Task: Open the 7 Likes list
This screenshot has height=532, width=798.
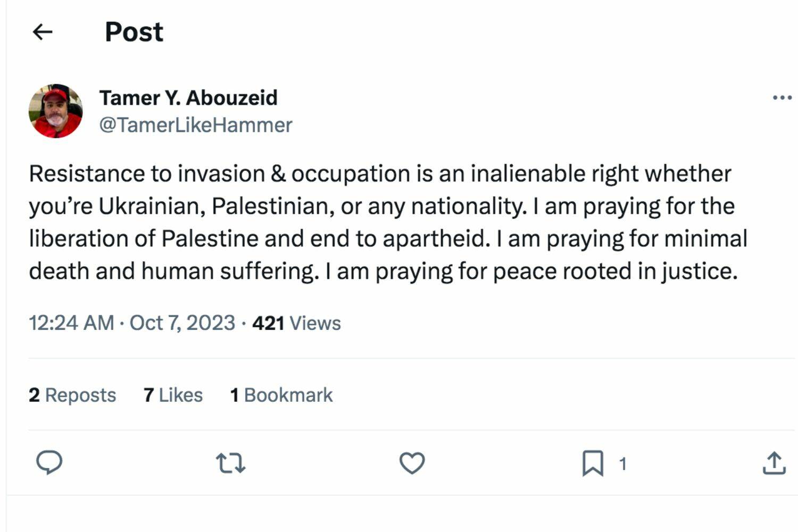Action: pyautogui.click(x=173, y=395)
